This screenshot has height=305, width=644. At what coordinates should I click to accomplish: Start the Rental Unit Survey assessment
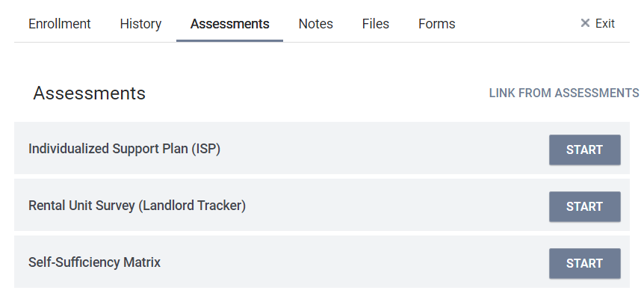pos(584,206)
